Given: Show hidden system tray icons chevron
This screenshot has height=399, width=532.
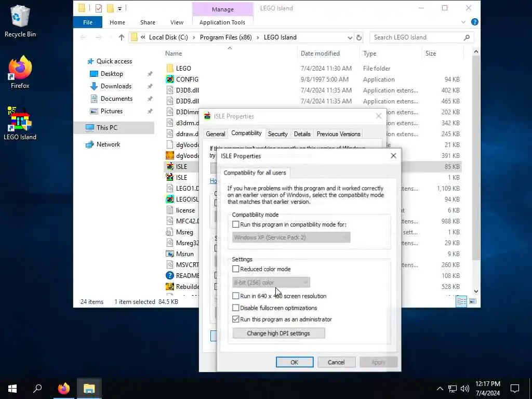Looking at the screenshot, I should (440, 389).
